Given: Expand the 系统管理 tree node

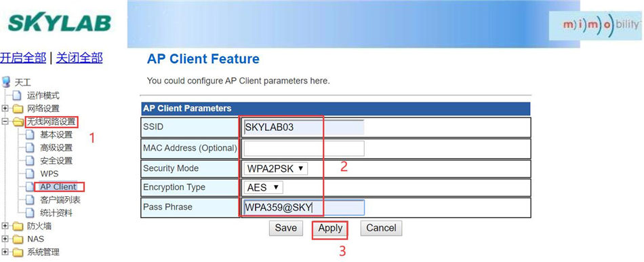Looking at the screenshot, I should [5, 252].
